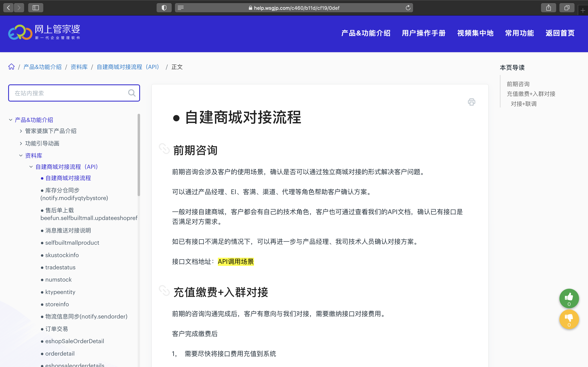Jump to 充值缴费+入群对接 in page guide
Viewport: 588px width, 367px height.
coord(531,94)
